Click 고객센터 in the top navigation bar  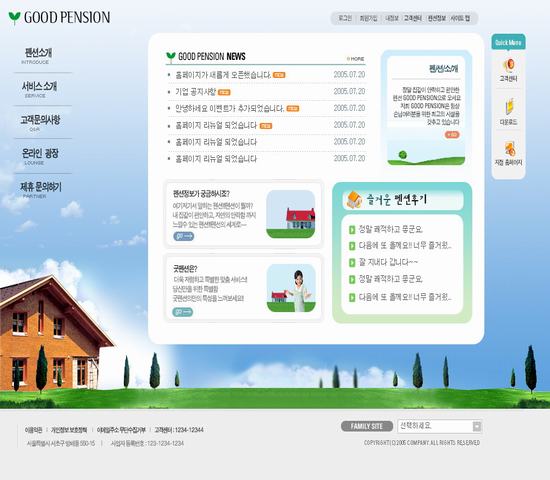click(x=412, y=18)
